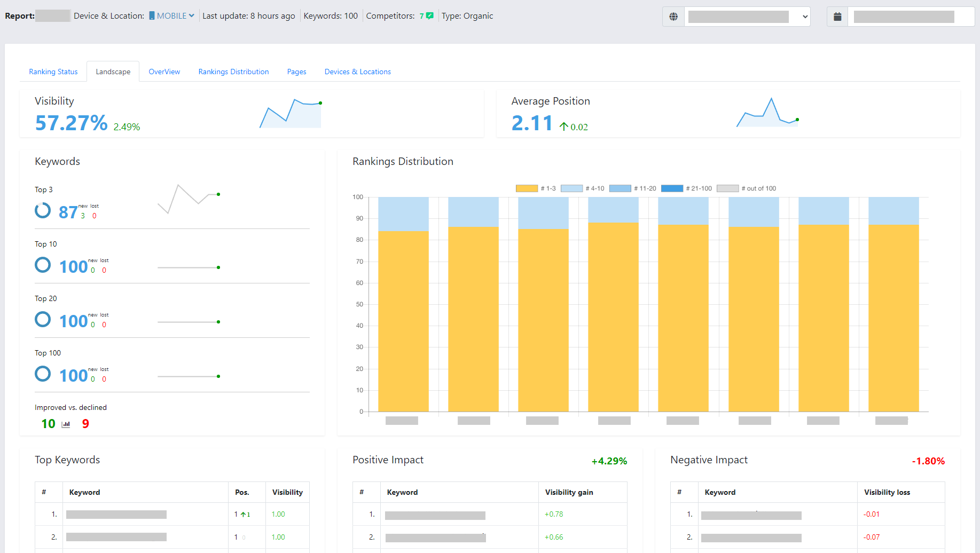The height and width of the screenshot is (553, 980).
Task: Click the Visibility gain column header
Action: (569, 492)
